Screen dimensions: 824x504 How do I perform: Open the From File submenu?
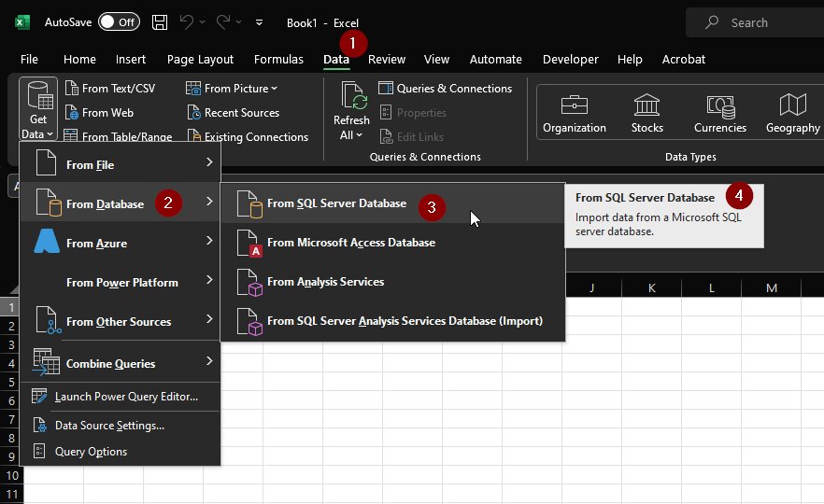point(120,164)
